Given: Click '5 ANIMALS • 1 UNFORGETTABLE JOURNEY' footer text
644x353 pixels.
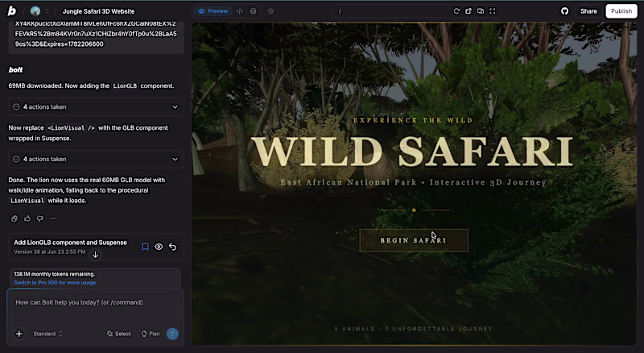Looking at the screenshot, I should tap(414, 329).
